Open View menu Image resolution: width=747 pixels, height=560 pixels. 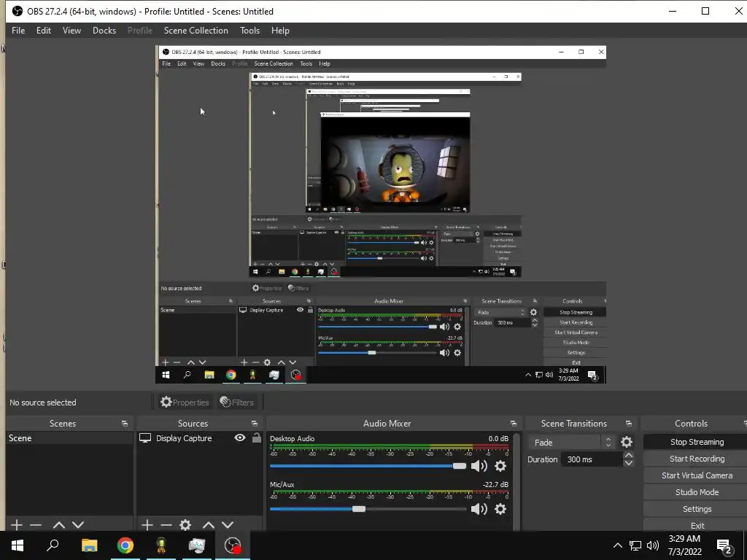point(71,31)
